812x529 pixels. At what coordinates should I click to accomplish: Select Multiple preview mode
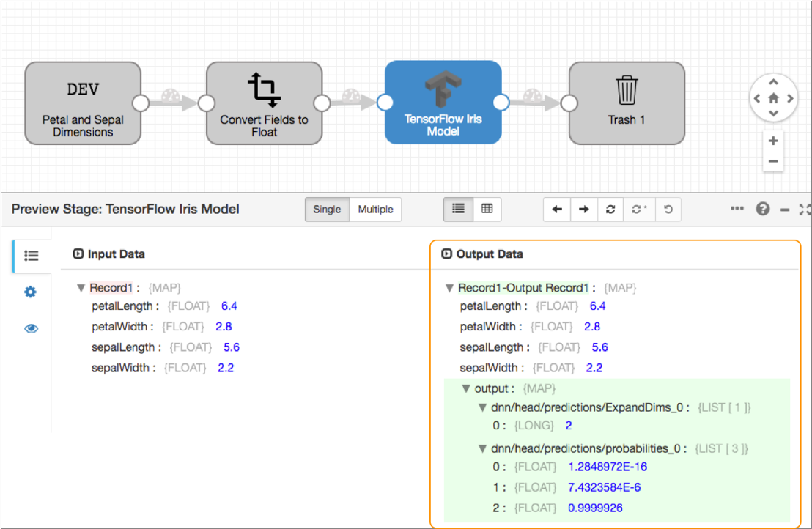pyautogui.click(x=375, y=210)
